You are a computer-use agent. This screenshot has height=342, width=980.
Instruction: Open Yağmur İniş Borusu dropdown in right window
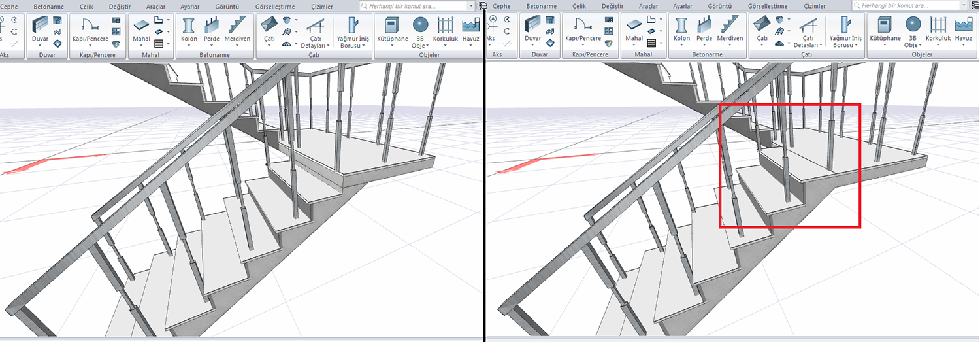[857, 45]
